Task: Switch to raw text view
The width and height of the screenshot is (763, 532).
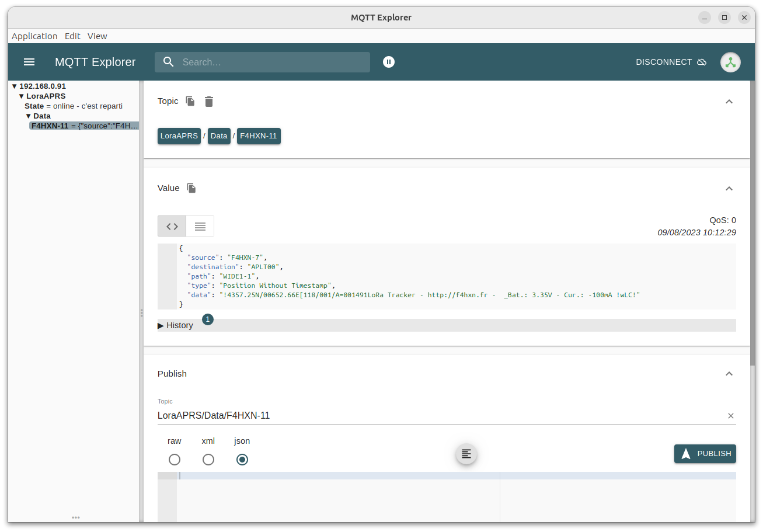Action: coord(200,226)
